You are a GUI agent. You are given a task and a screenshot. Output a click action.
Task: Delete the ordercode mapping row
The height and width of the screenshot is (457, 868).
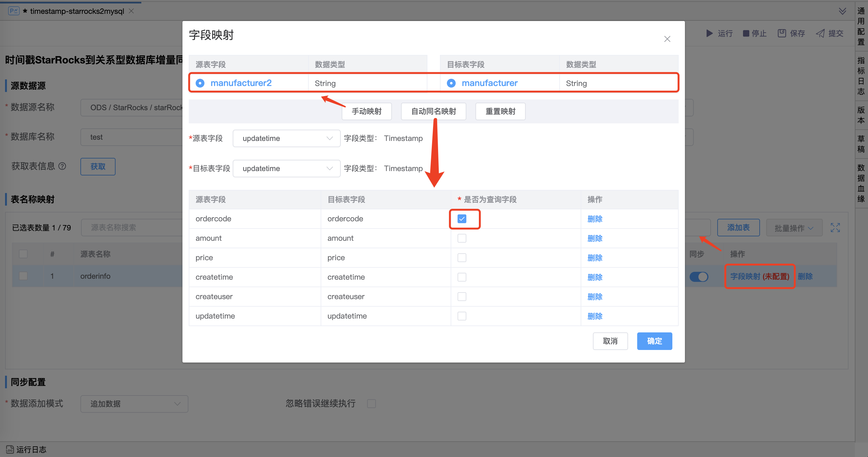coord(595,219)
